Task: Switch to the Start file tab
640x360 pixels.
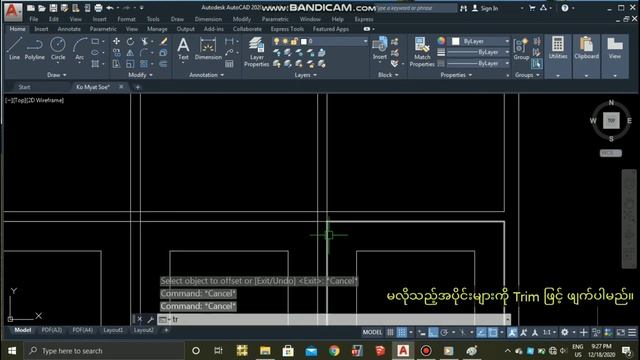Action: point(24,87)
